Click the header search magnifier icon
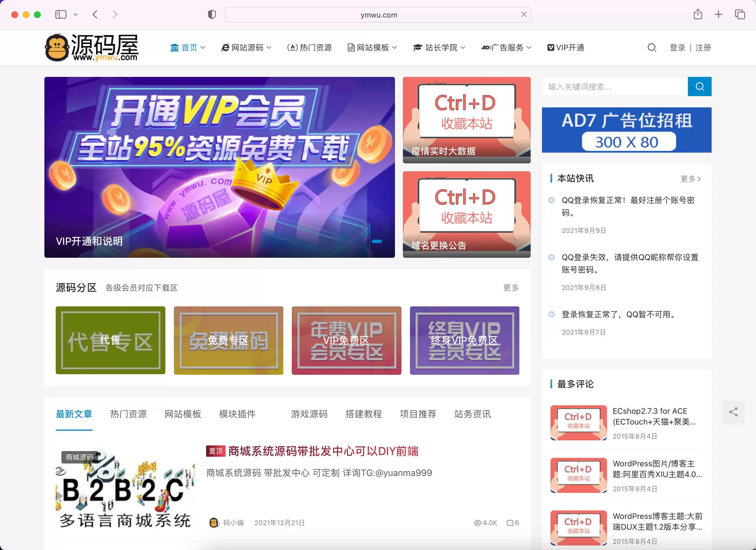756x550 pixels. pos(652,48)
